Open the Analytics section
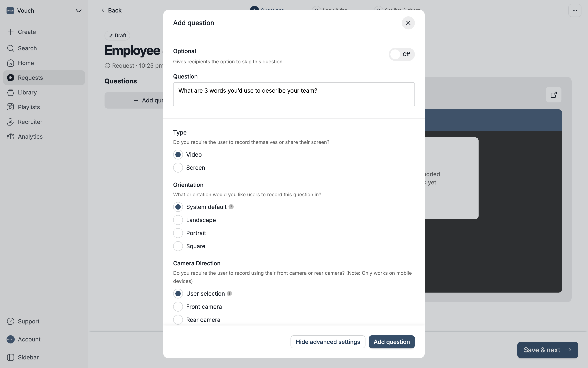 point(44,137)
